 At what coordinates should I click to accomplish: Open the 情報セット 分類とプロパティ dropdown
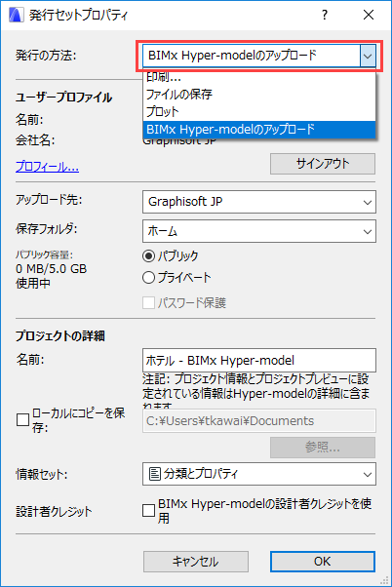click(259, 474)
